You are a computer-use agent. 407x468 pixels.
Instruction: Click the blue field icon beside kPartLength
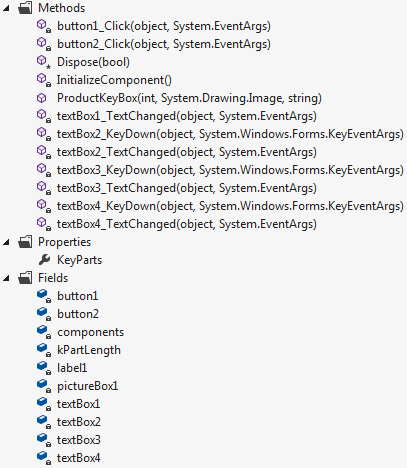point(44,350)
